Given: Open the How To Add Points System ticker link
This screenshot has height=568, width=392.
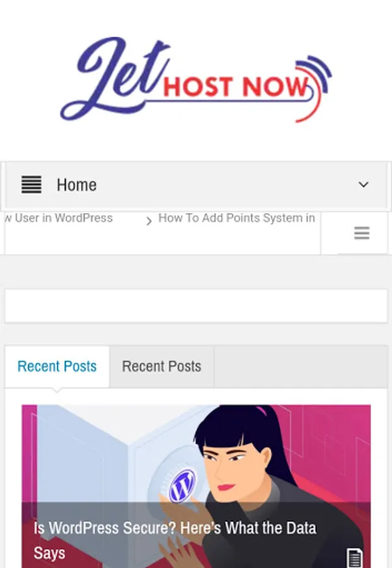Looking at the screenshot, I should pyautogui.click(x=237, y=218).
